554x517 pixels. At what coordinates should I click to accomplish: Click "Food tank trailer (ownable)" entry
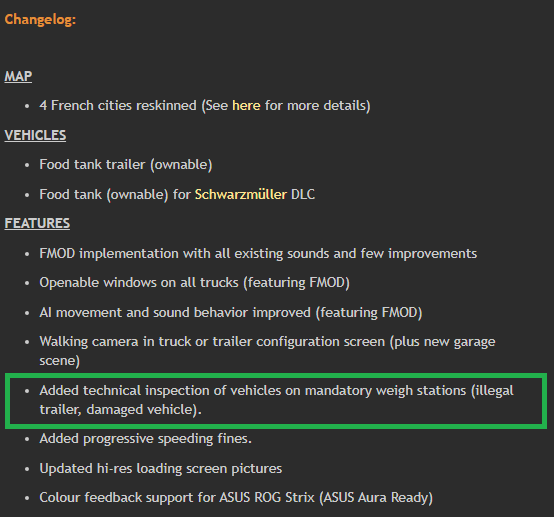click(x=126, y=164)
